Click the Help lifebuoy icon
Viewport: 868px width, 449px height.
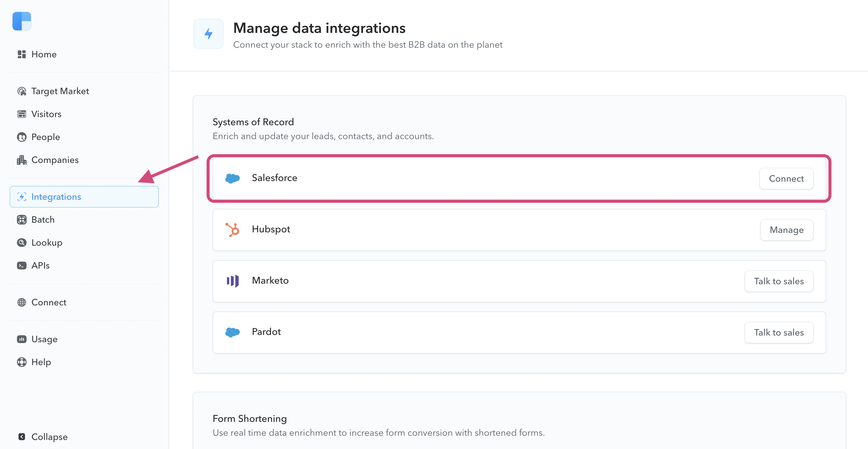click(x=21, y=362)
